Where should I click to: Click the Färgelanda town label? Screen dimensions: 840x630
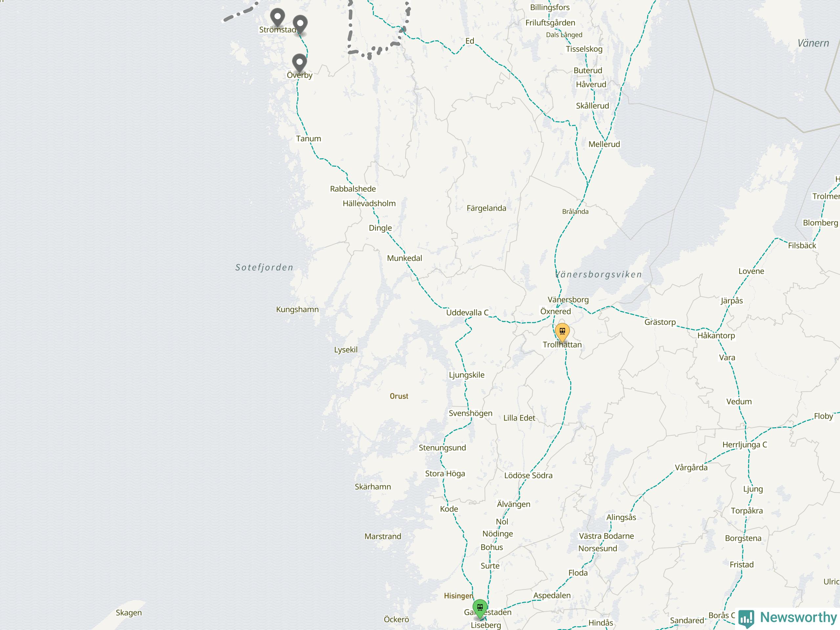coord(486,208)
